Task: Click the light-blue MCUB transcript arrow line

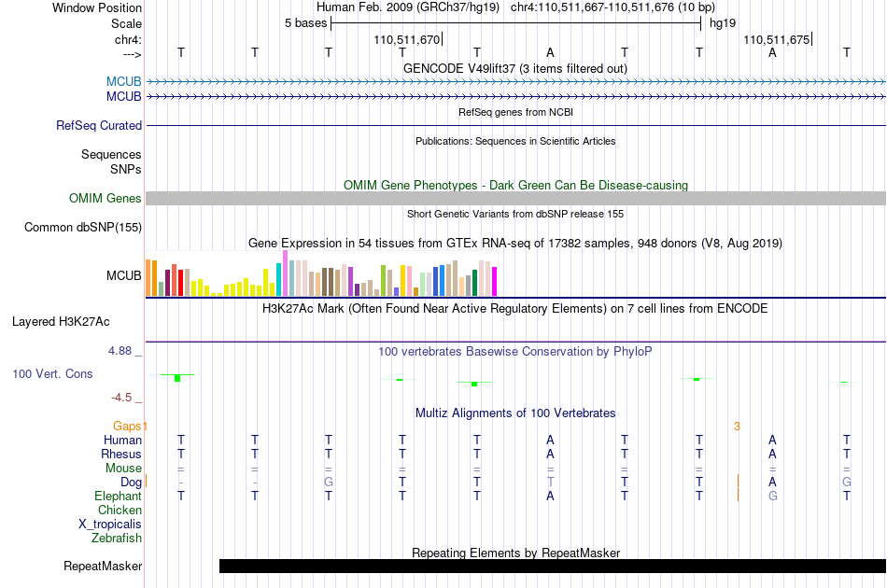Action: 516,82
